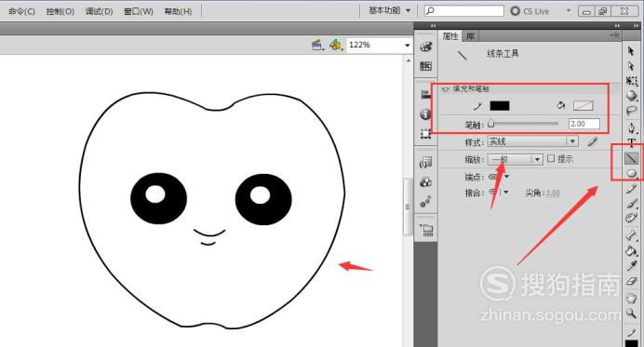Click the Edit Scene clapperboard icon
This screenshot has height=347, width=644.
(x=317, y=45)
